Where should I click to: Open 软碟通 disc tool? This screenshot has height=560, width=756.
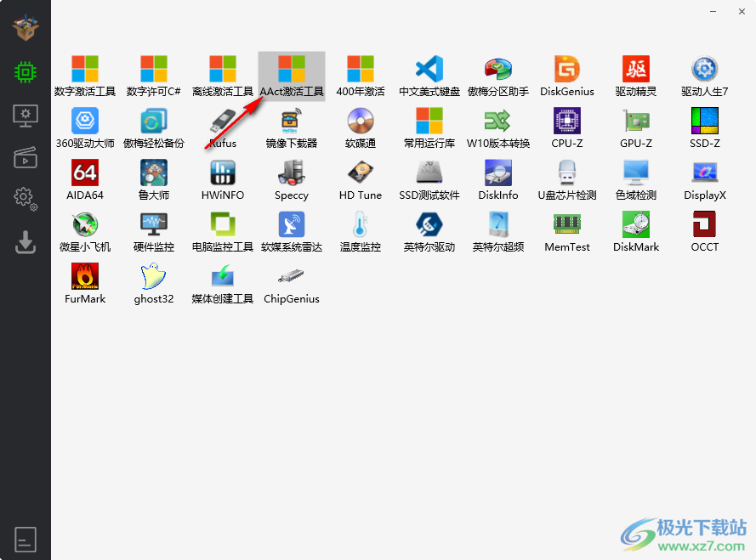[361, 127]
